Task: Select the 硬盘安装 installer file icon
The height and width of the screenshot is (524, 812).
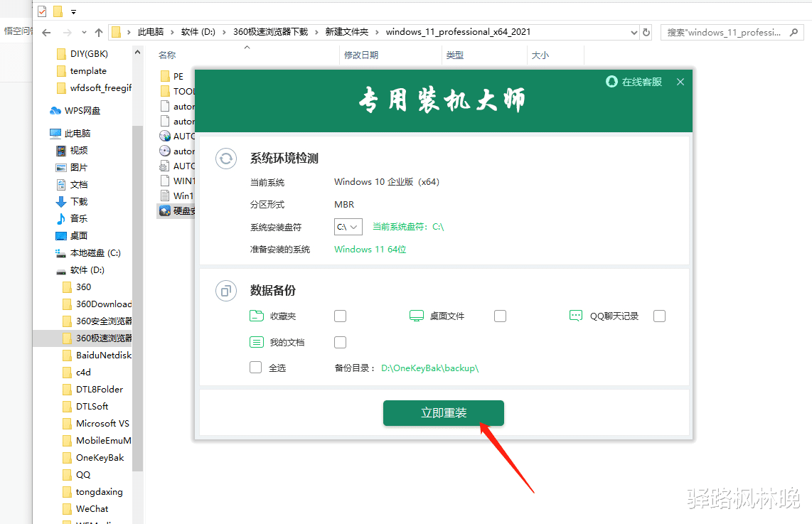Action: (166, 210)
